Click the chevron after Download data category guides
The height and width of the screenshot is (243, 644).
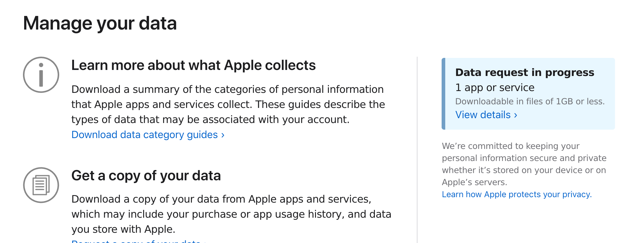[223, 135]
